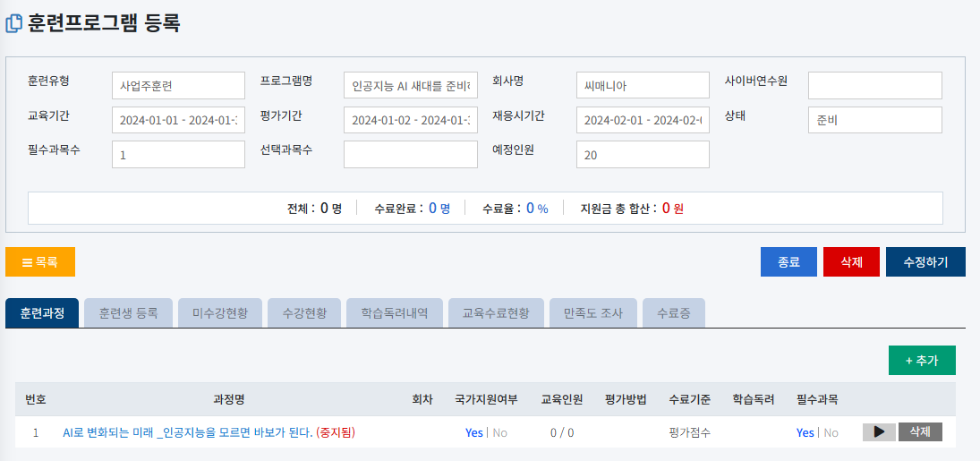Open the 미수강현황 tab
The width and height of the screenshot is (980, 461).
(x=220, y=312)
